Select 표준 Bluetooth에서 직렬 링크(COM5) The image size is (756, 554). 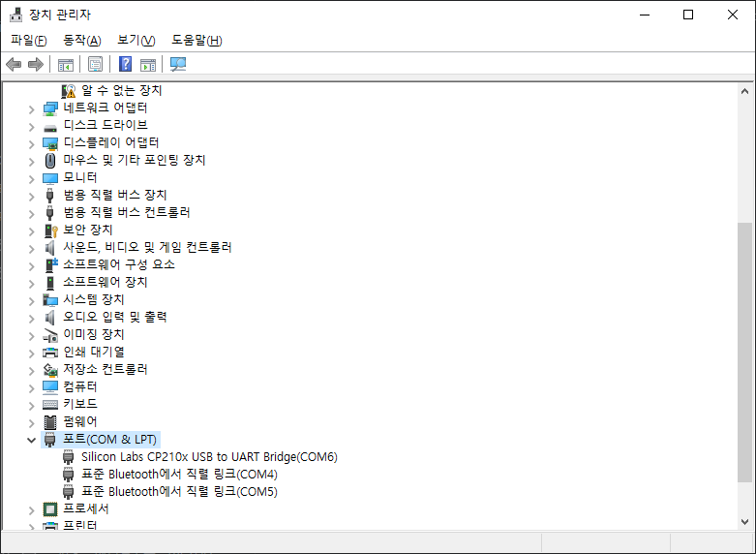tap(179, 491)
